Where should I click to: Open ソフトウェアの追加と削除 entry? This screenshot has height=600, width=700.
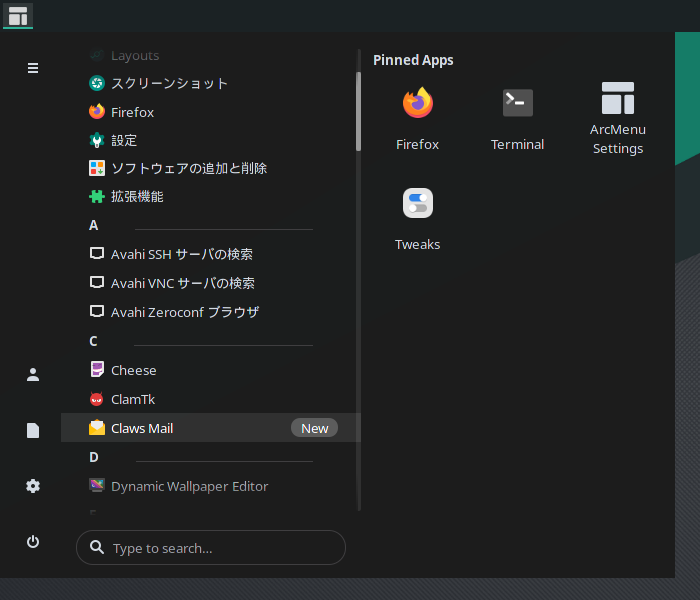(210, 168)
